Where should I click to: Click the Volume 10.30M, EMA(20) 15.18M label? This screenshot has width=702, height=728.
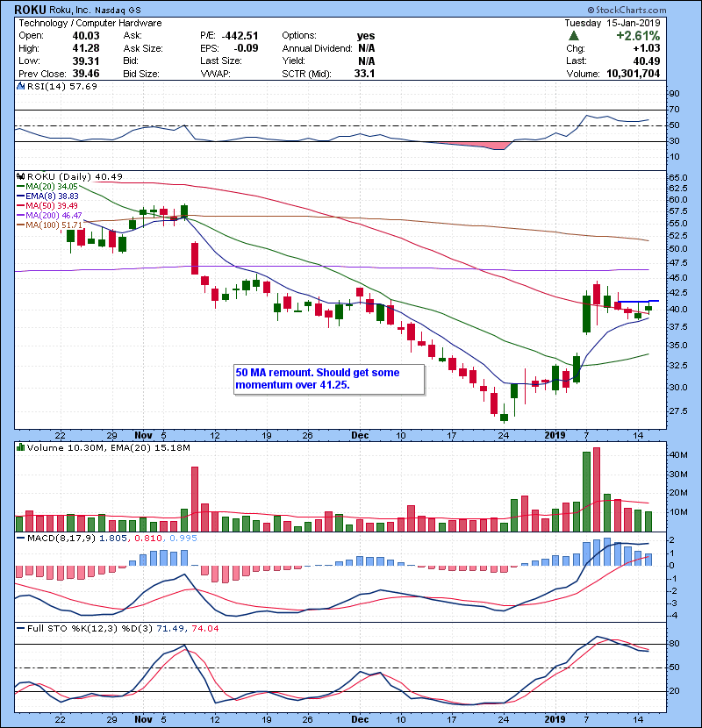[x=108, y=448]
